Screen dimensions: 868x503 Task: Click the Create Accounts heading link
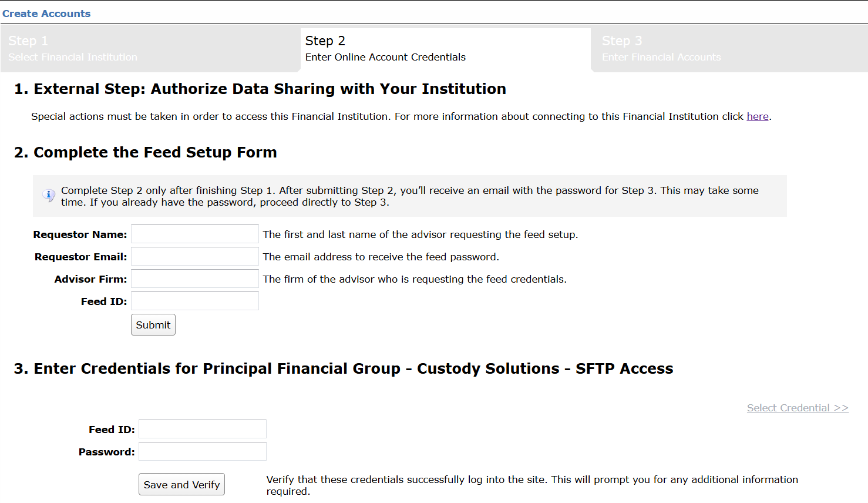[46, 13]
